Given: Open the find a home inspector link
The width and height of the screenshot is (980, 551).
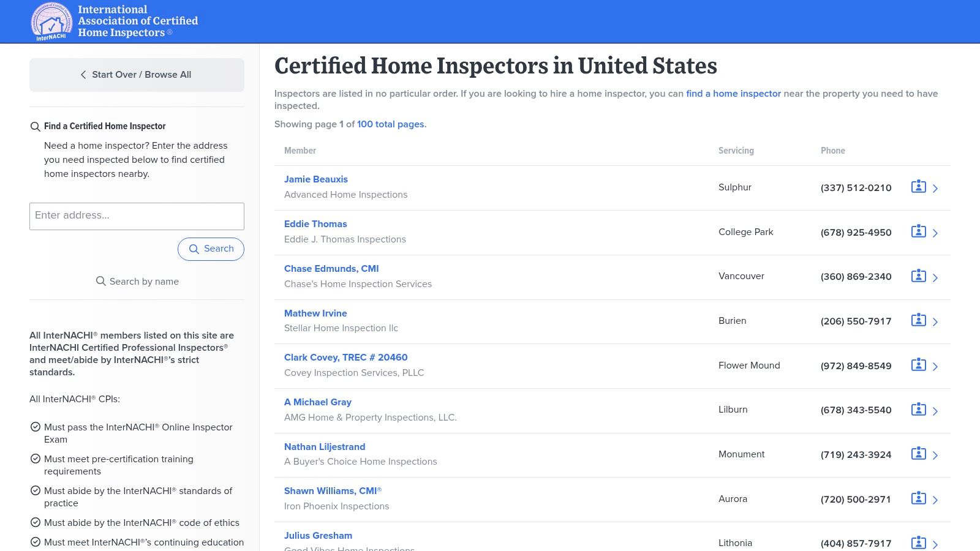Looking at the screenshot, I should tap(733, 94).
